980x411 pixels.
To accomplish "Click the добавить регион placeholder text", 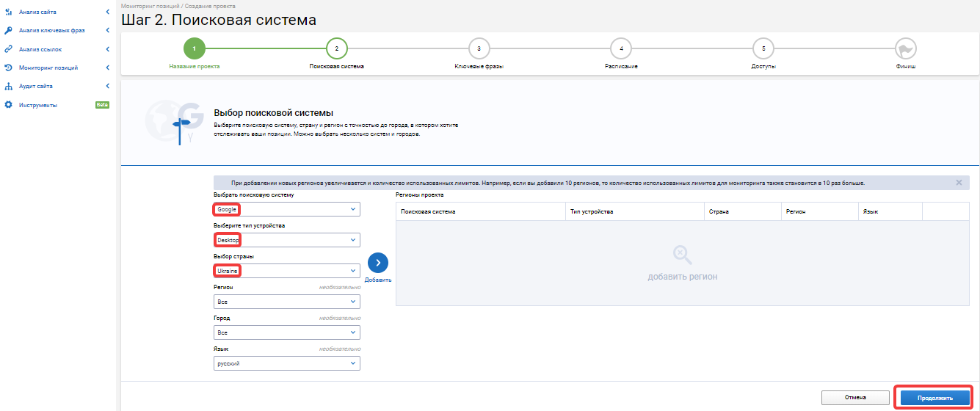I will click(682, 277).
